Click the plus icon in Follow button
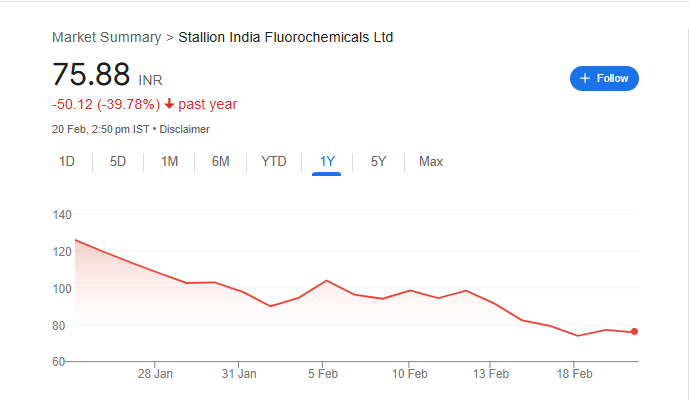Image resolution: width=689 pixels, height=400 pixels. (x=585, y=78)
